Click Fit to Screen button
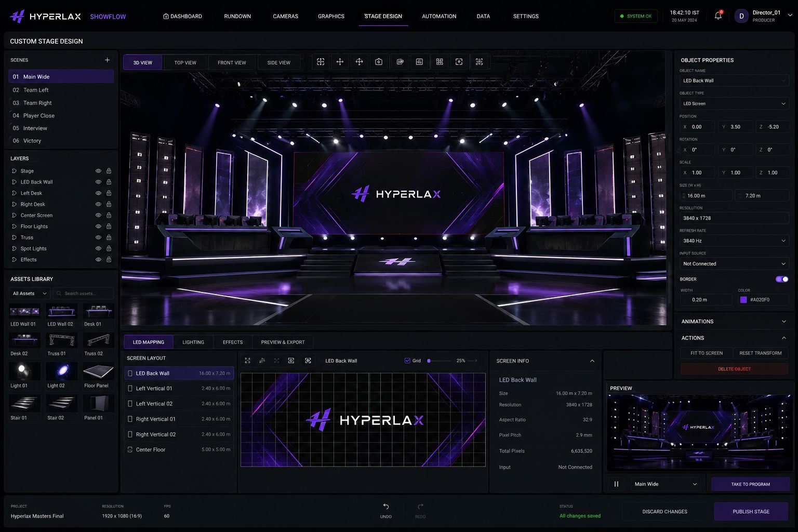The height and width of the screenshot is (532, 798). [x=707, y=353]
